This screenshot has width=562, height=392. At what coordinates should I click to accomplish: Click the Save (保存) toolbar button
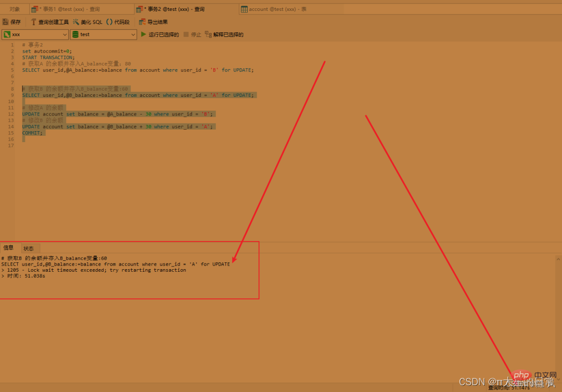click(12, 22)
